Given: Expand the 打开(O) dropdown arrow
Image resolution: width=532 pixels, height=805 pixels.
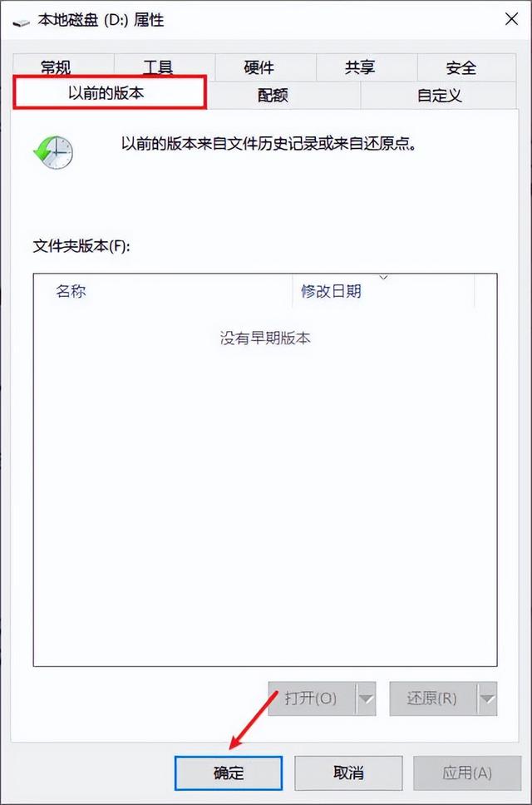Looking at the screenshot, I should coord(366,699).
